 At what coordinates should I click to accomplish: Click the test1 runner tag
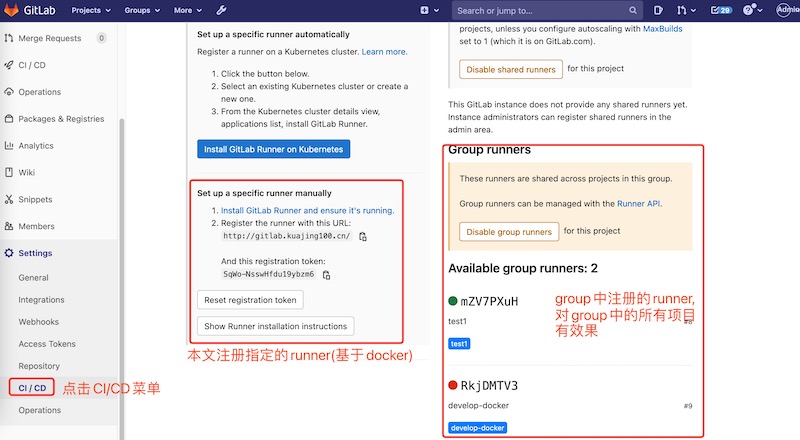coord(459,344)
